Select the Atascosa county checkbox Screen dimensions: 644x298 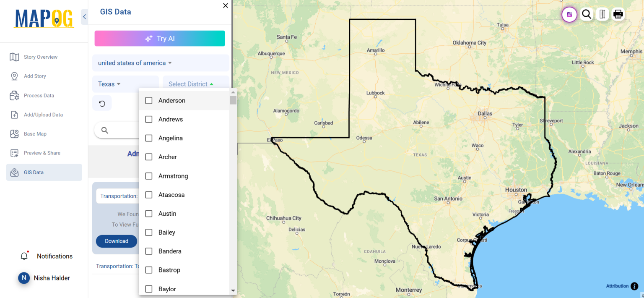148,194
